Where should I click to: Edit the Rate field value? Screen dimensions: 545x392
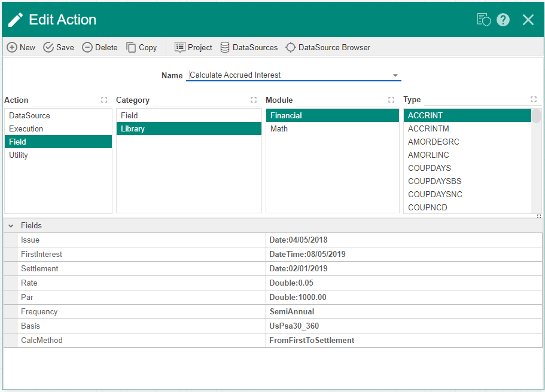(404, 283)
